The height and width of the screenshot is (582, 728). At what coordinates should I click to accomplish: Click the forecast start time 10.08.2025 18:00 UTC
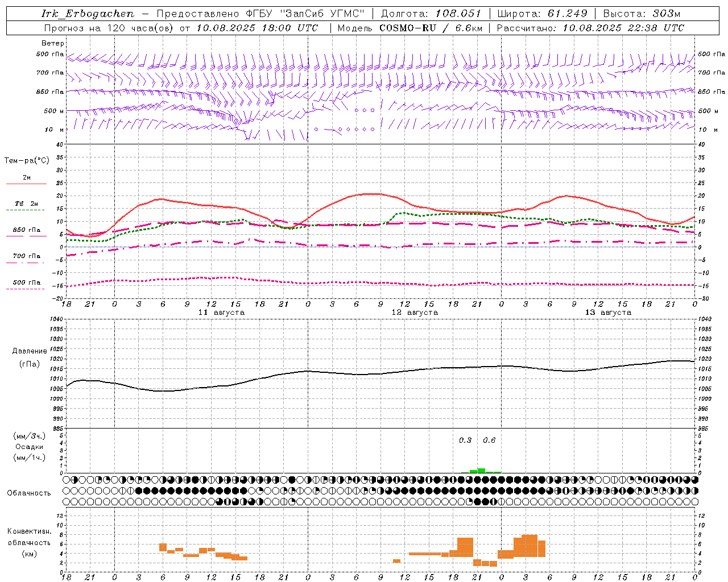257,28
